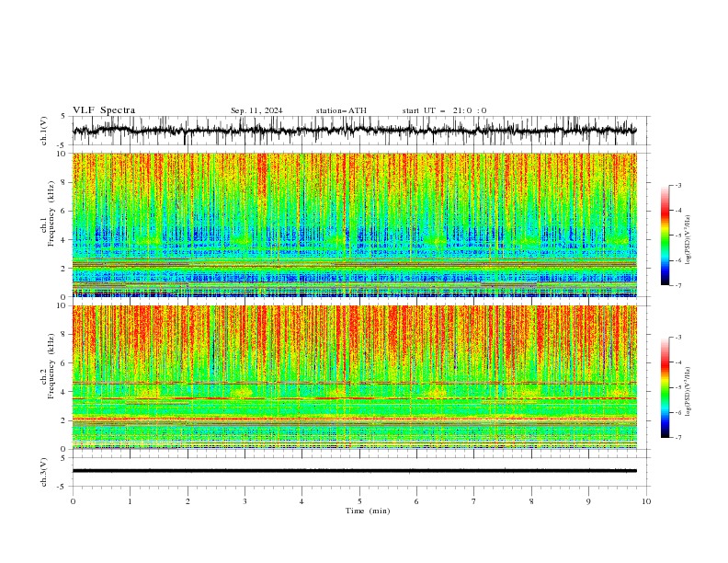Click the "8" kHz tick on ch.2 spectrogram
728x563 pixels.
[65, 335]
